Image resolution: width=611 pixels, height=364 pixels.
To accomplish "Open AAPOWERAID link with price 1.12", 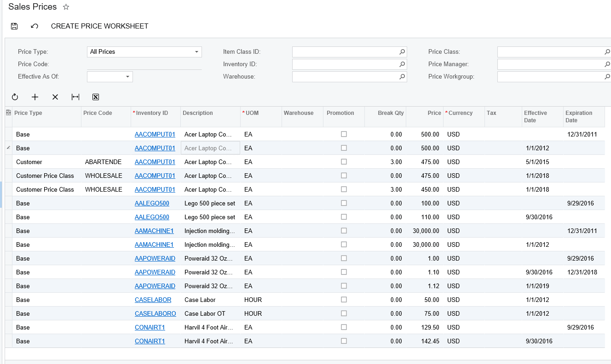I will point(155,286).
